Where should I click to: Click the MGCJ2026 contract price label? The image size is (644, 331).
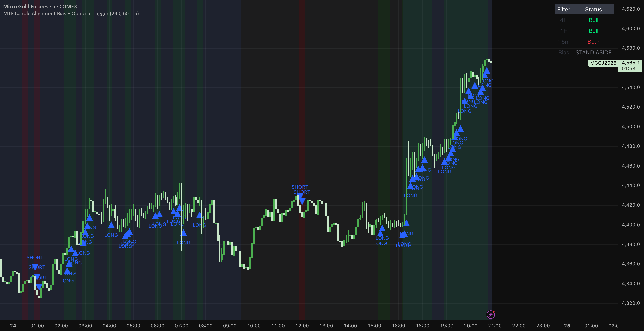(603, 63)
